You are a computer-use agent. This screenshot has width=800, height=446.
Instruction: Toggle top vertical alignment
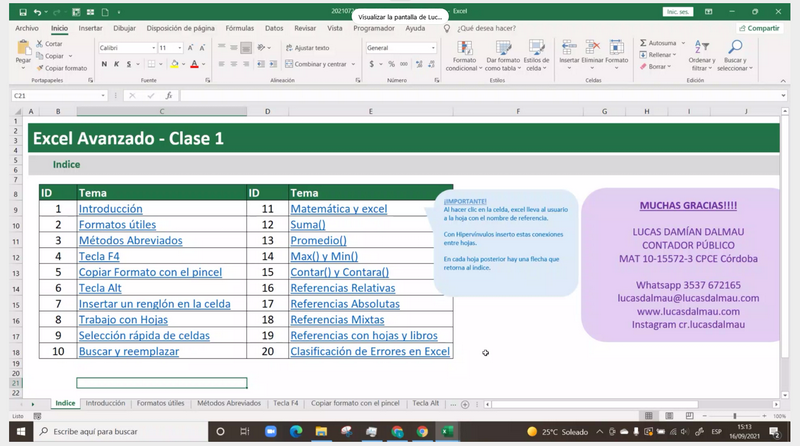[x=221, y=46]
